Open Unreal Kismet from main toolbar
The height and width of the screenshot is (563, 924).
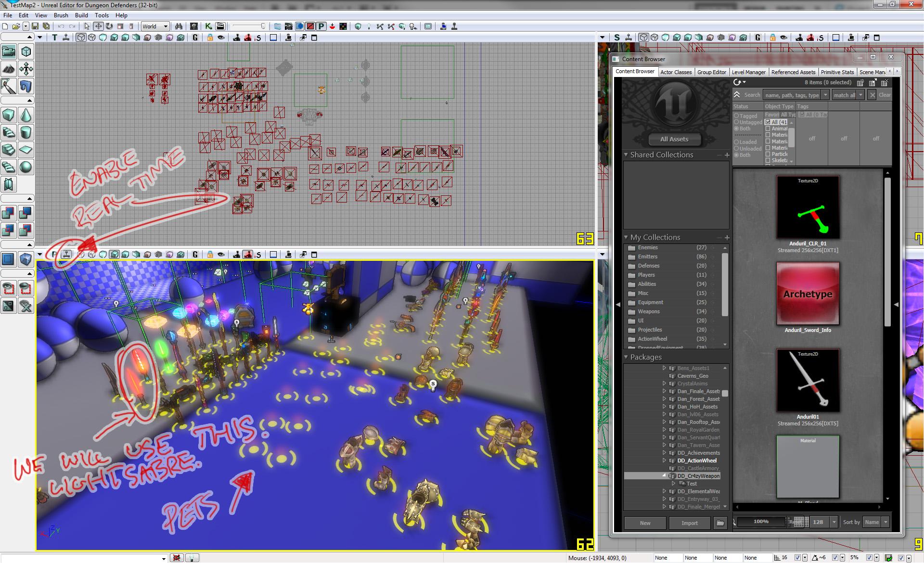click(x=208, y=26)
